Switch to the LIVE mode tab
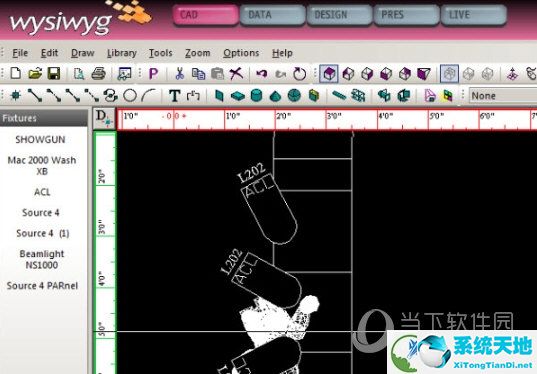The width and height of the screenshot is (537, 374). point(473,15)
